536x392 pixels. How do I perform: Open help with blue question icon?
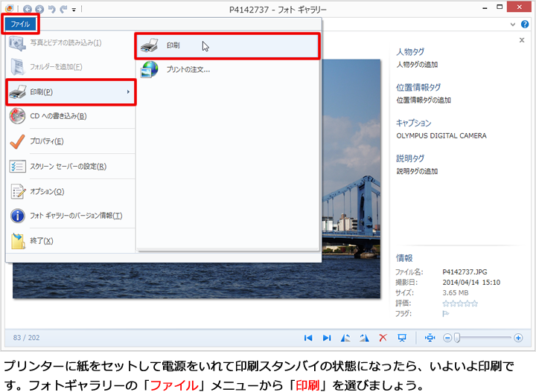pyautogui.click(x=525, y=25)
